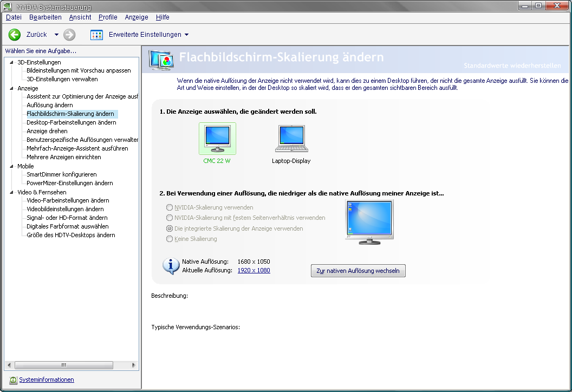572x392 pixels.
Task: Open the Profile menu
Action: click(x=108, y=17)
